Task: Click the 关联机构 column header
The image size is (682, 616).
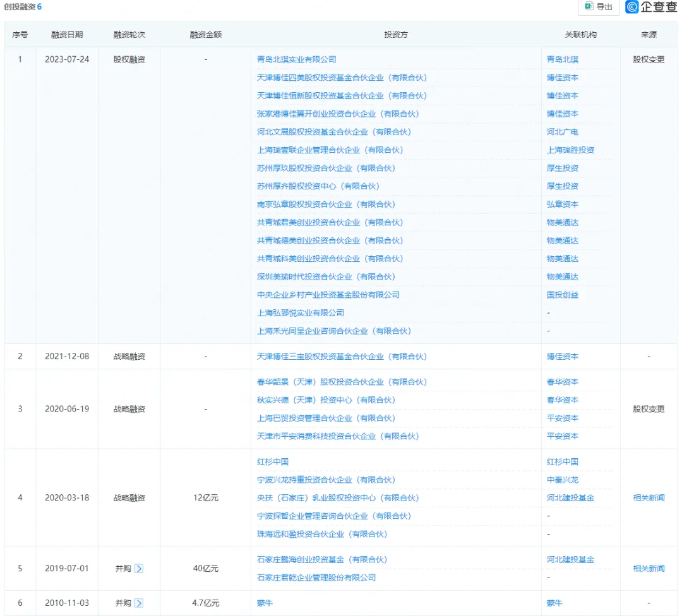Action: (581, 35)
